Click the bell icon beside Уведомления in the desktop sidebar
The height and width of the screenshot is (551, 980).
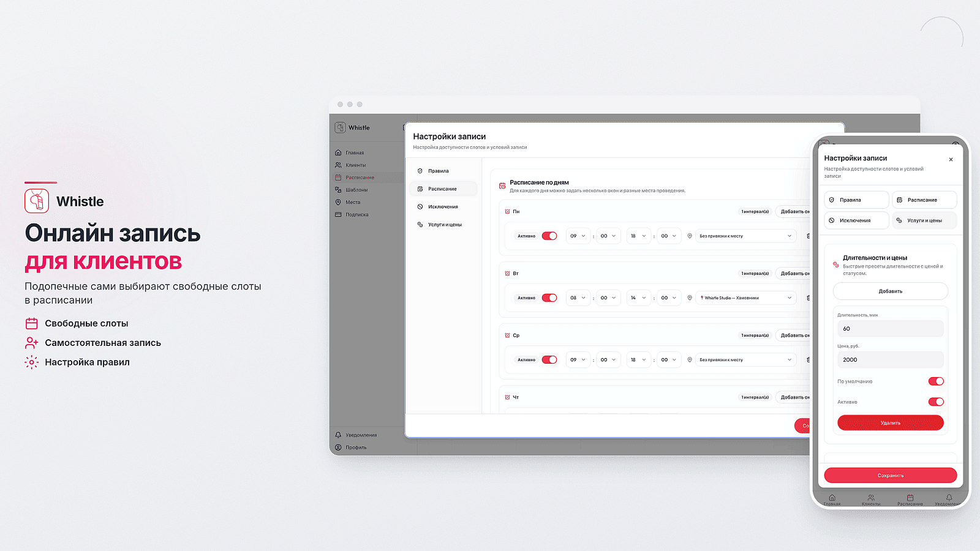tap(338, 435)
